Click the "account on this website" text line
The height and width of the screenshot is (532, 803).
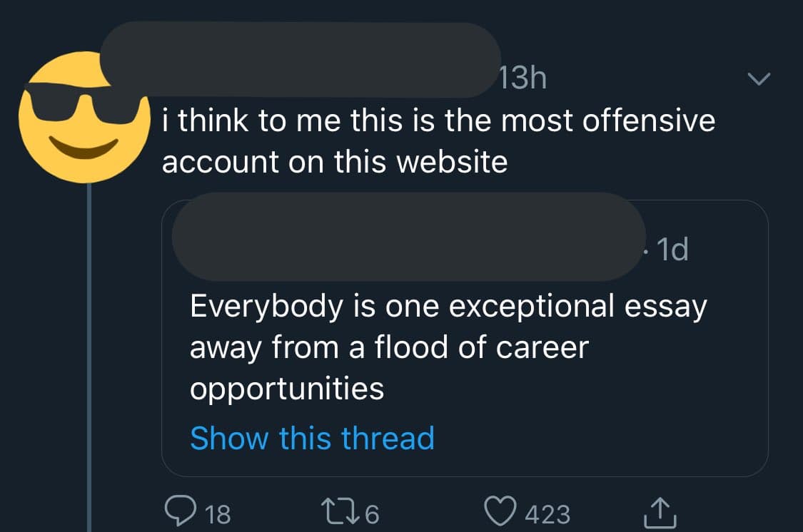click(x=334, y=163)
